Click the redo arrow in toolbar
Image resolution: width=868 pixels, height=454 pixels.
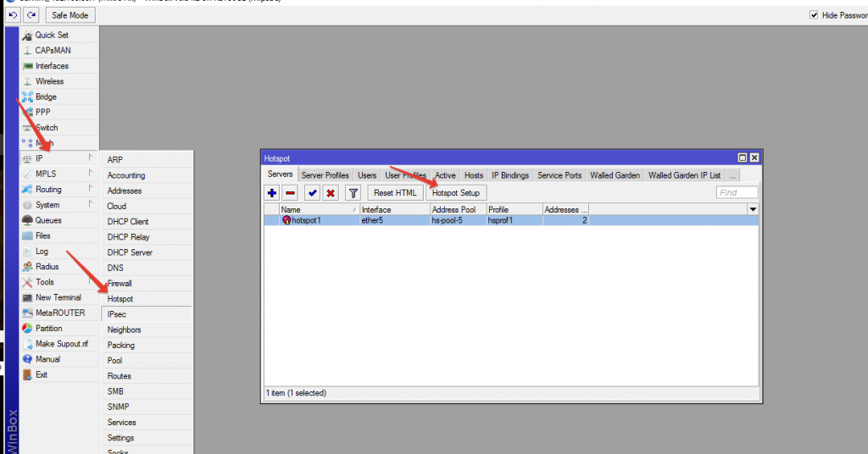coord(31,15)
